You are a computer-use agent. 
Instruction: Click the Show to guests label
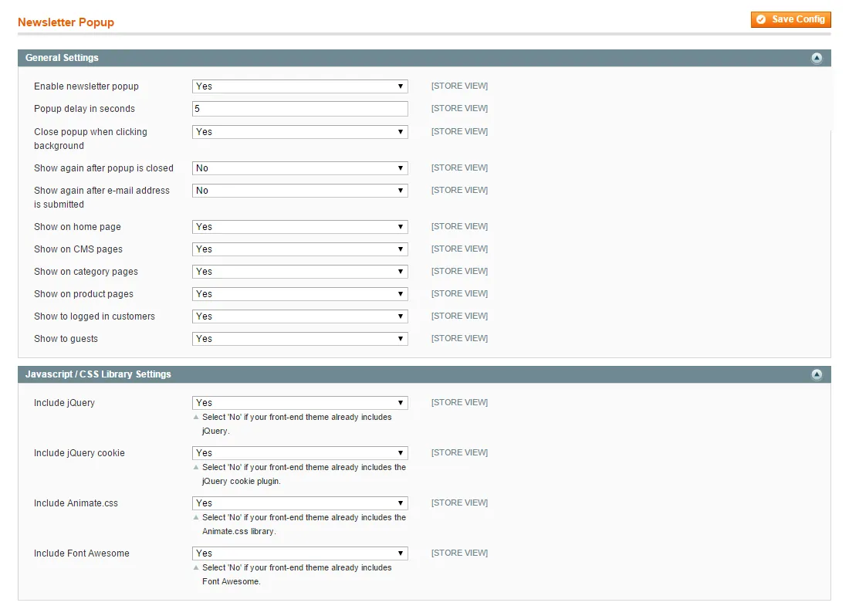click(66, 339)
